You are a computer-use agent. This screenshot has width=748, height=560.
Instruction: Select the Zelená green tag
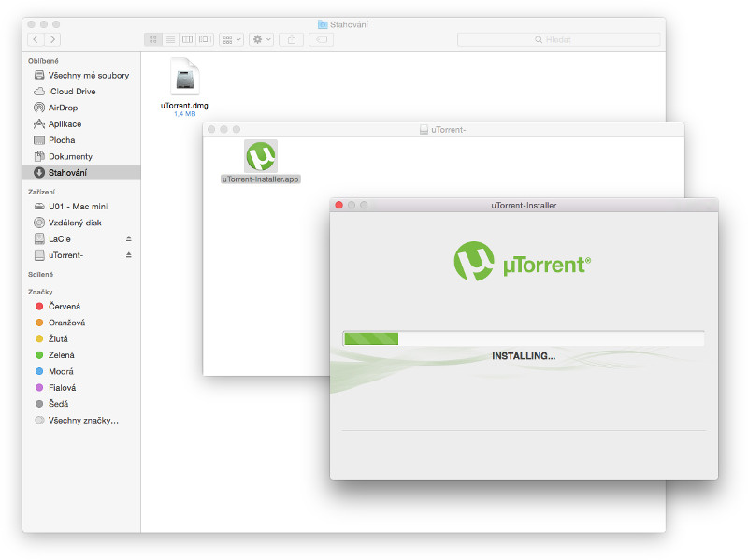click(81, 355)
